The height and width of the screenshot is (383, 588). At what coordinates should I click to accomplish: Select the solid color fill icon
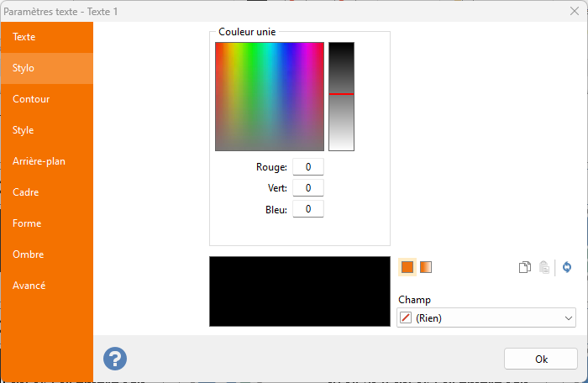click(407, 267)
